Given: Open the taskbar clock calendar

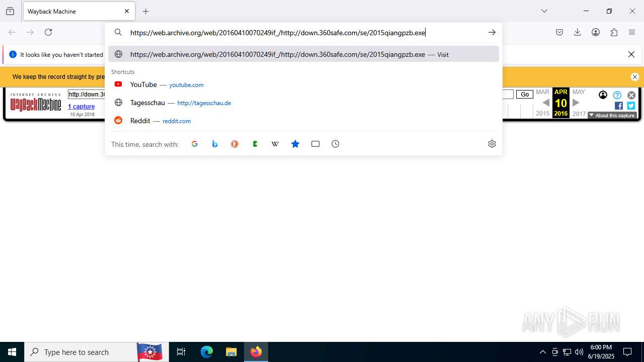Looking at the screenshot, I should [601, 352].
